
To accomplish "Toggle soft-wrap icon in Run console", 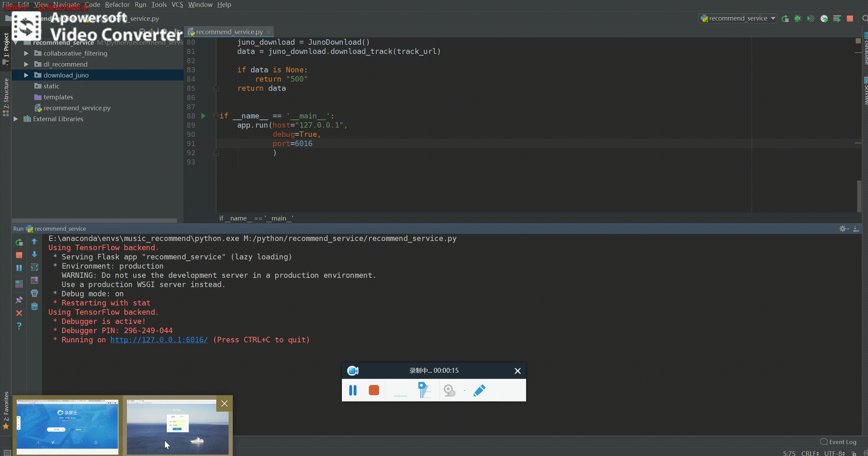I will coord(34,267).
